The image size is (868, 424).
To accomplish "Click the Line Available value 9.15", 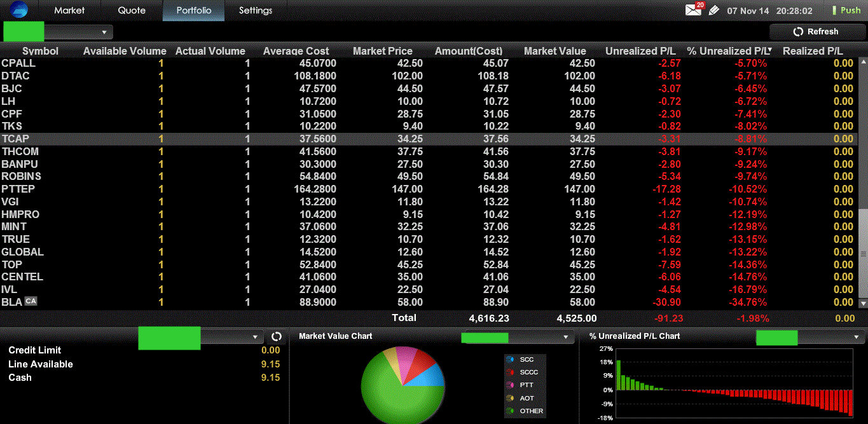I will [x=270, y=364].
